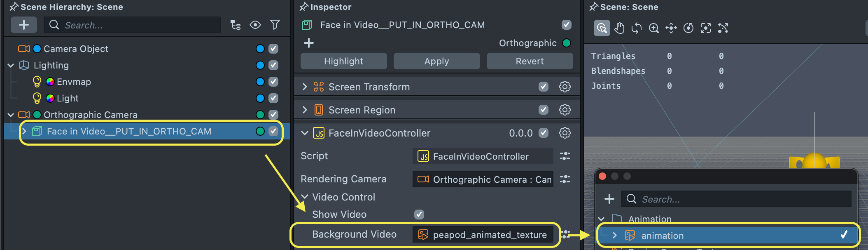Uncheck the Show Video checkbox

click(x=419, y=215)
